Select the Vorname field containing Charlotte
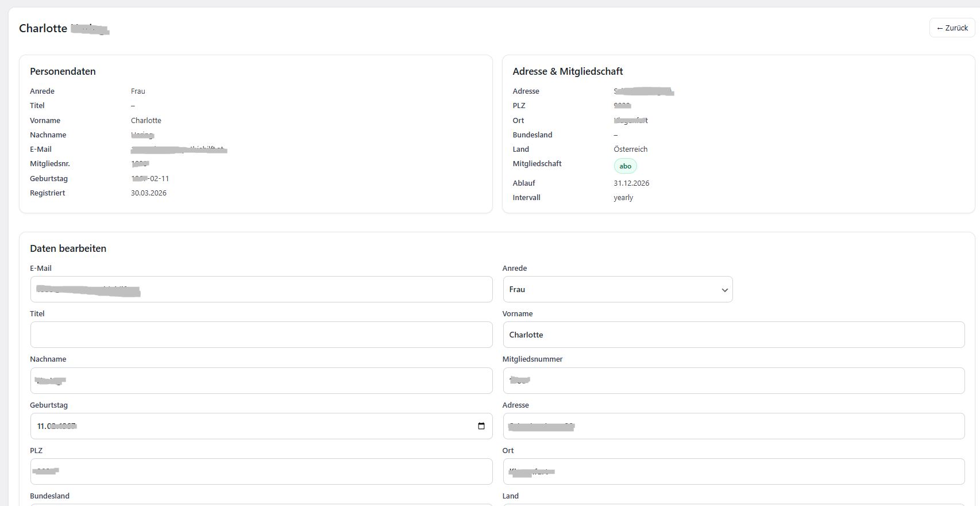The height and width of the screenshot is (506, 980). pyautogui.click(x=733, y=335)
